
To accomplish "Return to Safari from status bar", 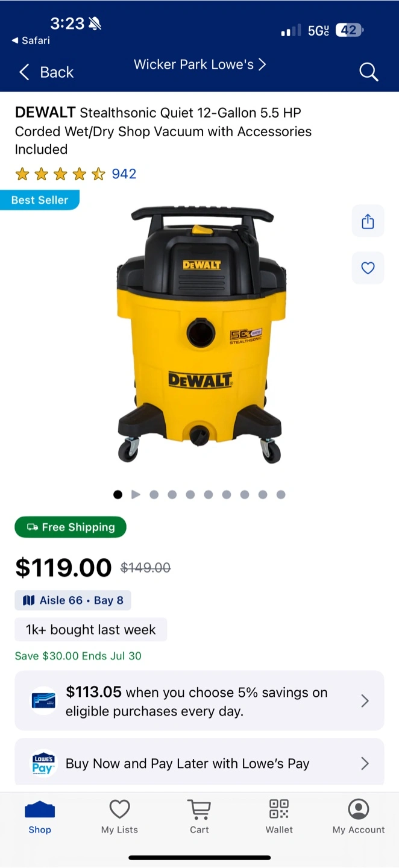I will pos(31,40).
